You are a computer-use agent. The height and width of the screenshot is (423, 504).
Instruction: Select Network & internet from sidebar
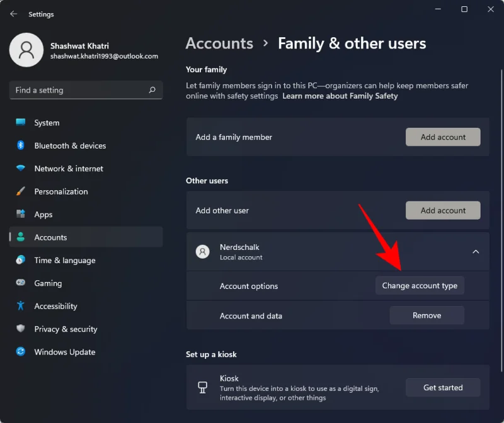click(67, 168)
